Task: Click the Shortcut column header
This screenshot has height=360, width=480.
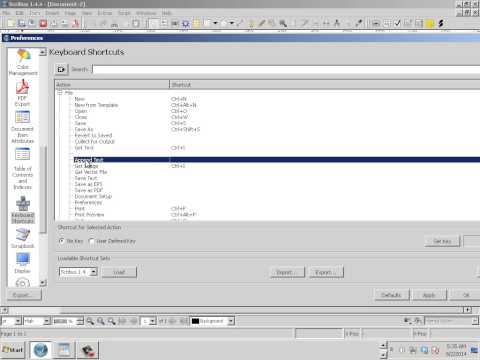Action: click(325, 85)
